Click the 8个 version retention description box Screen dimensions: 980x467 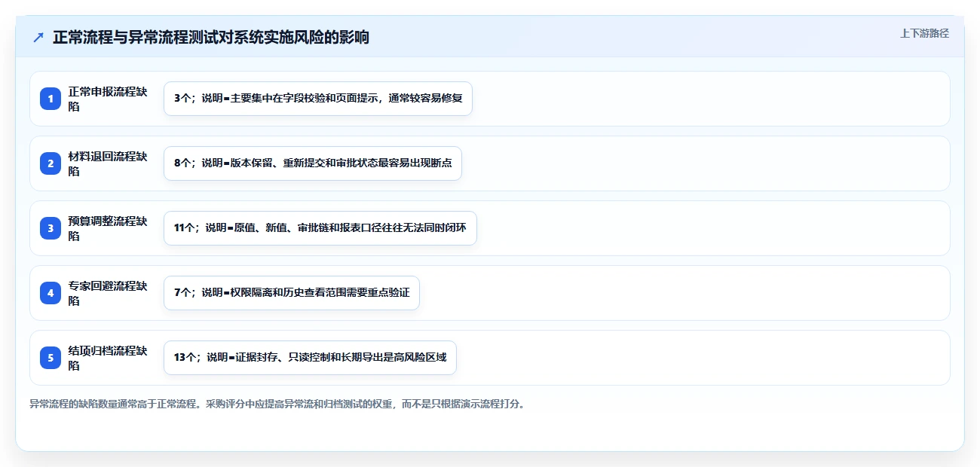[313, 163]
